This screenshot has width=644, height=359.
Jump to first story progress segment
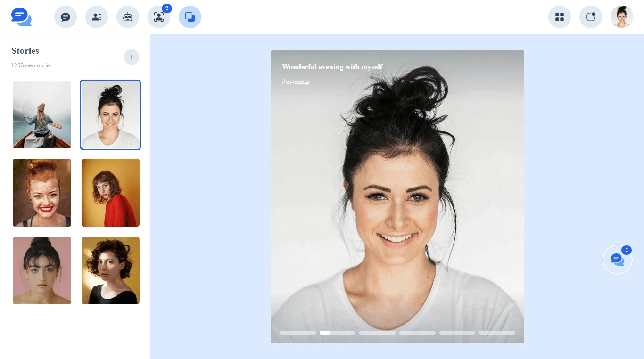click(297, 333)
